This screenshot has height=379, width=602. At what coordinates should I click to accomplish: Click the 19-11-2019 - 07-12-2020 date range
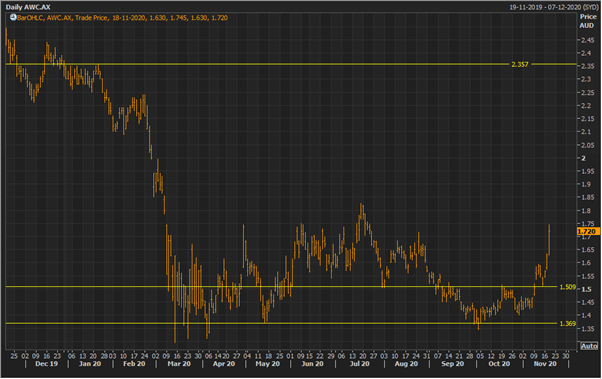[554, 7]
